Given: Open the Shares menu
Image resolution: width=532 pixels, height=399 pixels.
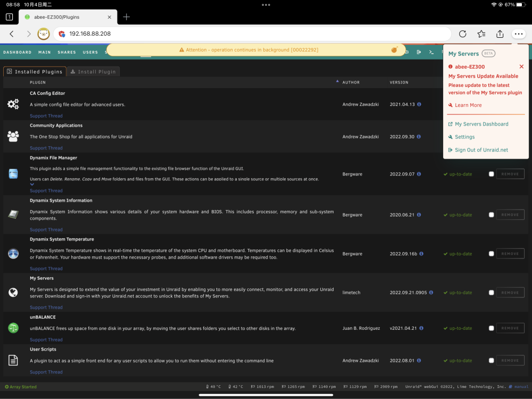Looking at the screenshot, I should click(67, 52).
